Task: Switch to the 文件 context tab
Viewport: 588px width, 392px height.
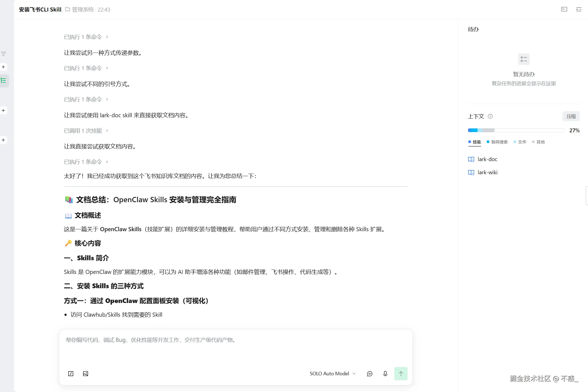Action: pyautogui.click(x=520, y=142)
